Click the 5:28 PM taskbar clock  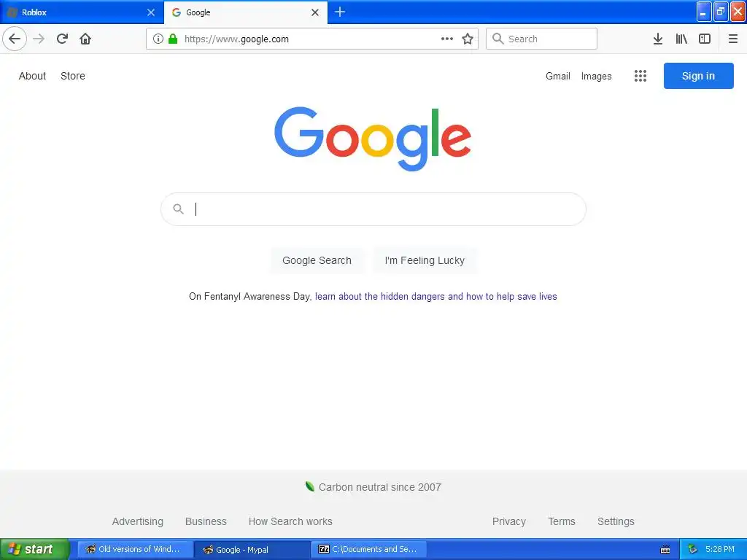[x=720, y=549]
